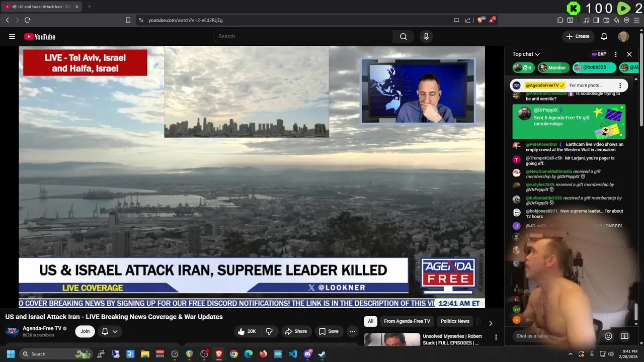Open the YouTube guide hamburger menu

[12, 36]
